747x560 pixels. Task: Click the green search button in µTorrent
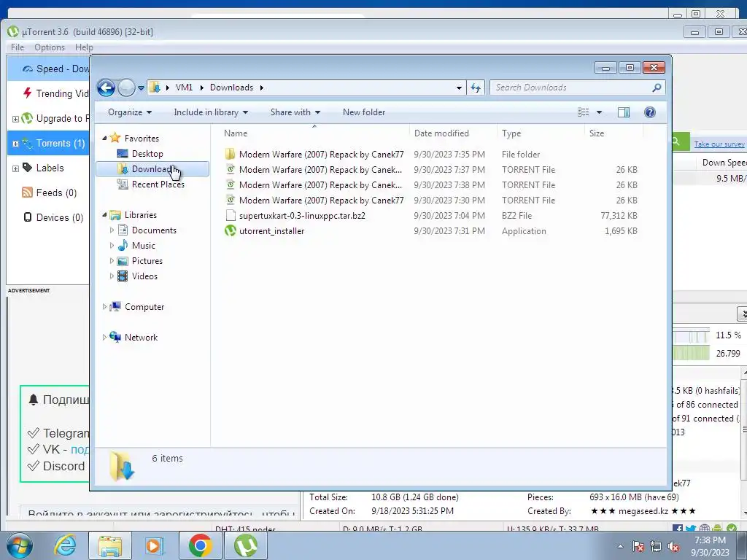pos(681,141)
